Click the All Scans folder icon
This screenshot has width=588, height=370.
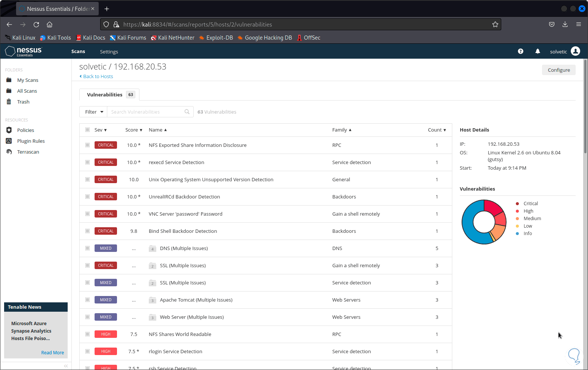9,91
